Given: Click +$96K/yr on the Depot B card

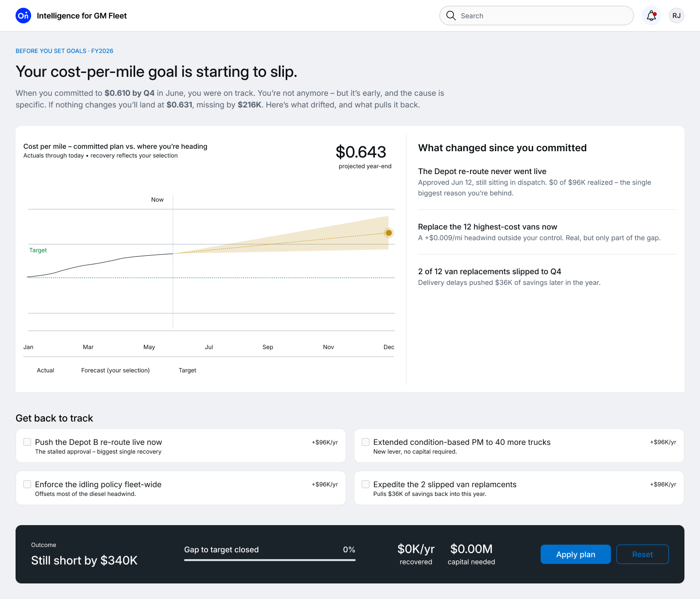Looking at the screenshot, I should [x=325, y=442].
